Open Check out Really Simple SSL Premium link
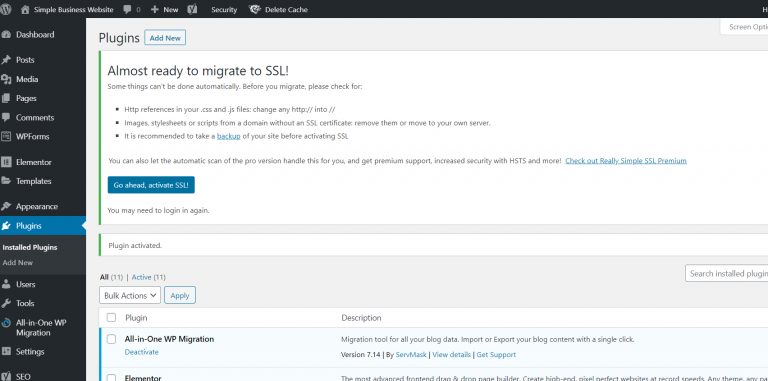Viewport: 768px width, 381px height. click(x=626, y=161)
